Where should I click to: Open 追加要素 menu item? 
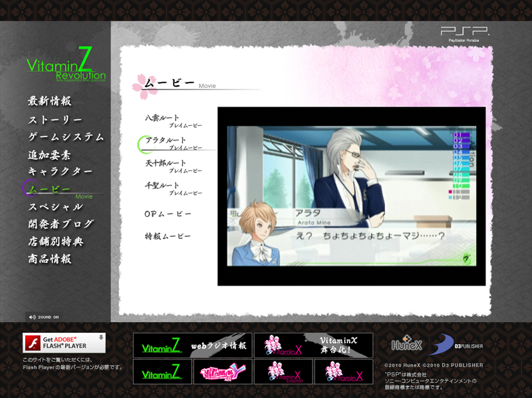click(x=49, y=155)
